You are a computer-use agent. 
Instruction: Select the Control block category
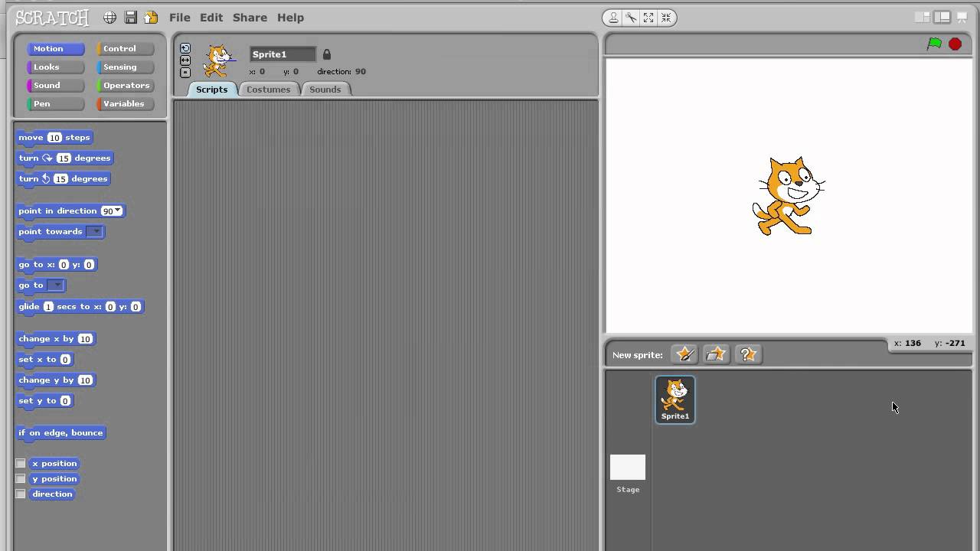pyautogui.click(x=126, y=49)
